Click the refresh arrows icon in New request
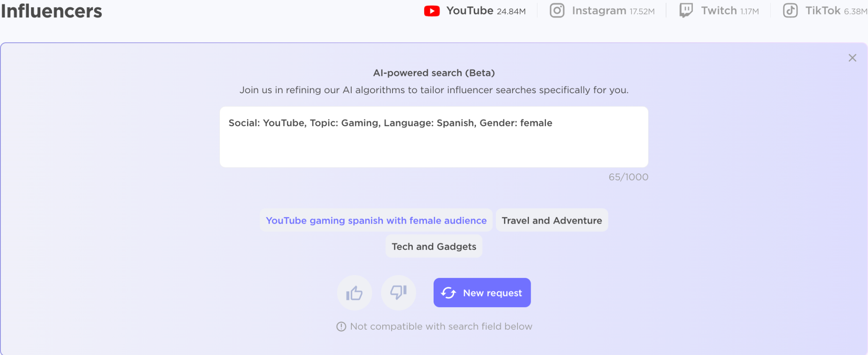Image resolution: width=868 pixels, height=355 pixels. [448, 293]
